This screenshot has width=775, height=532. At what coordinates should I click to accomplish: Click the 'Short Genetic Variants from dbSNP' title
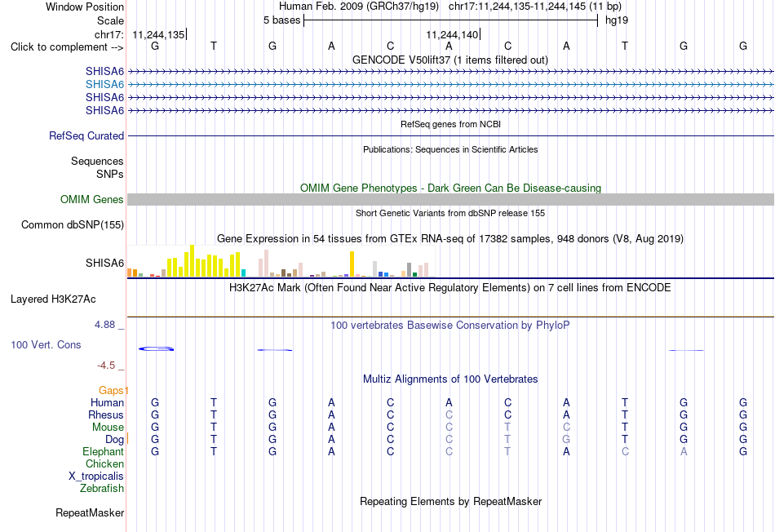(450, 213)
